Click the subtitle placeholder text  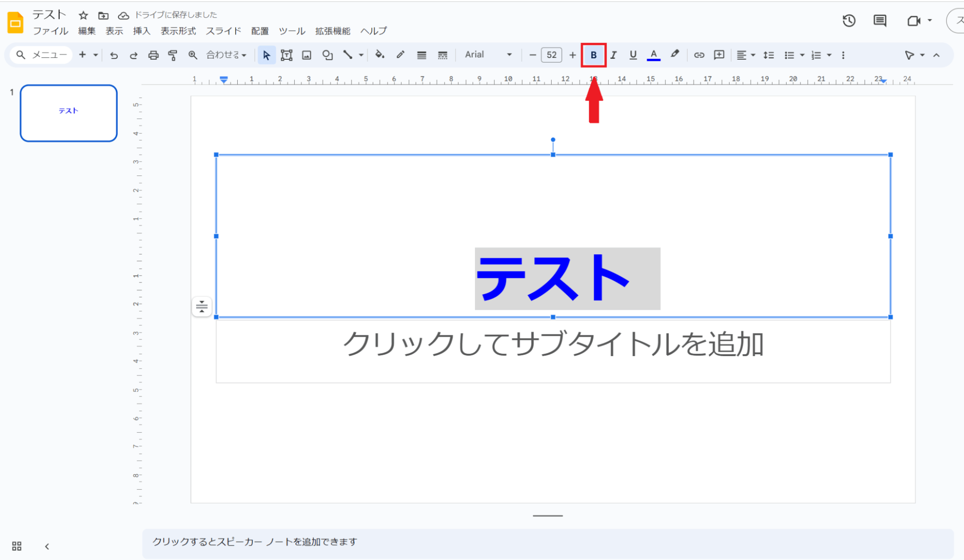(x=553, y=344)
